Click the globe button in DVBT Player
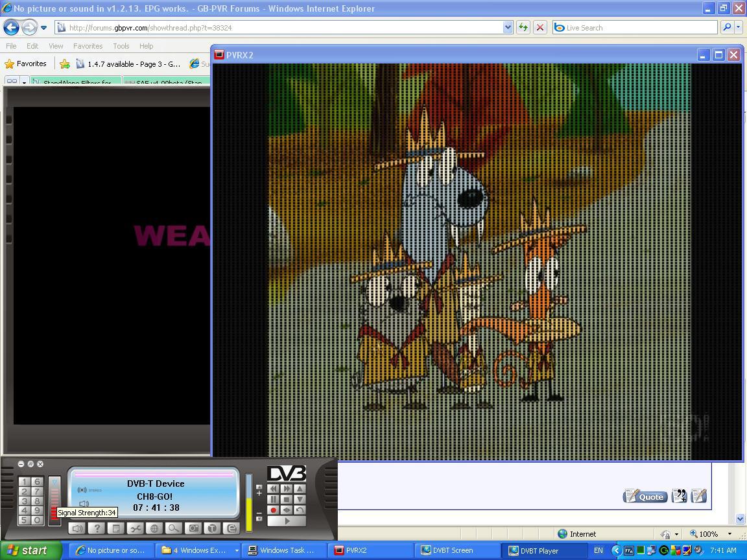Viewport: 747px width, 560px height. 154,528
